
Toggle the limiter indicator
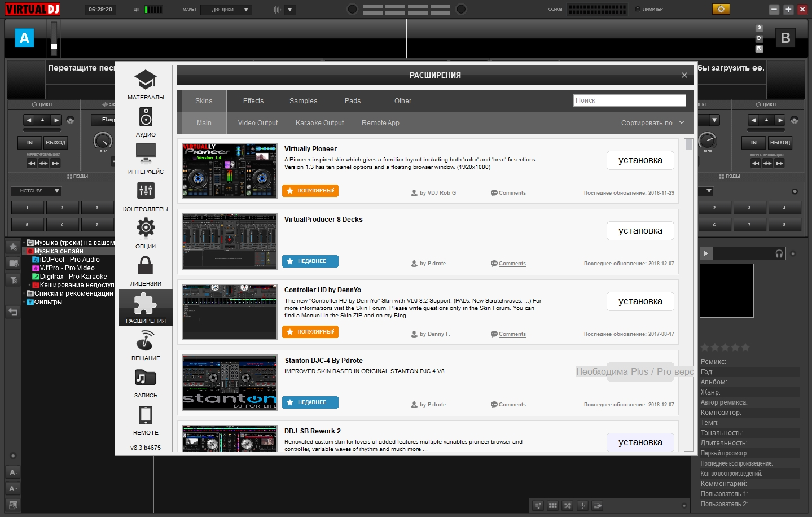[x=638, y=9]
